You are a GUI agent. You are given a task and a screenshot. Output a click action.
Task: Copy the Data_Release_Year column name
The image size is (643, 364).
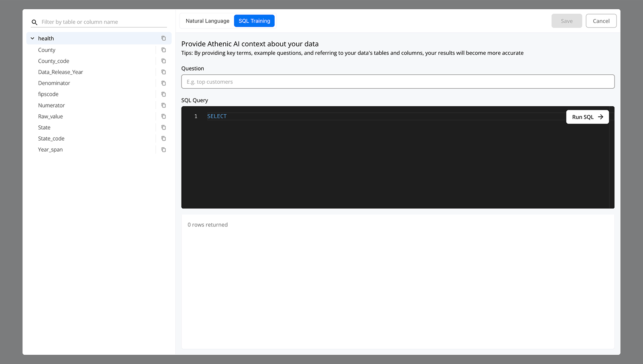[163, 72]
